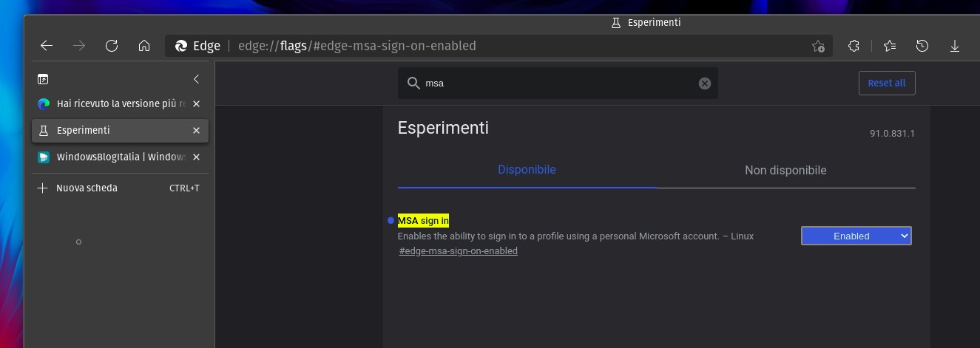This screenshot has width=980, height=348.
Task: Click the version number 91.0.831.1
Action: point(892,134)
